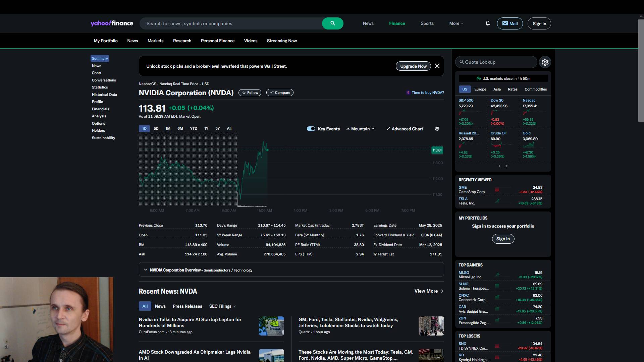Toggle Key Events switch off
The image size is (644, 362).
311,129
